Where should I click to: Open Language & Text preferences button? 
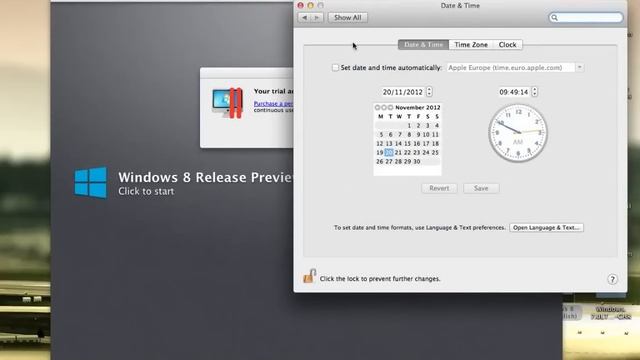coord(546,227)
